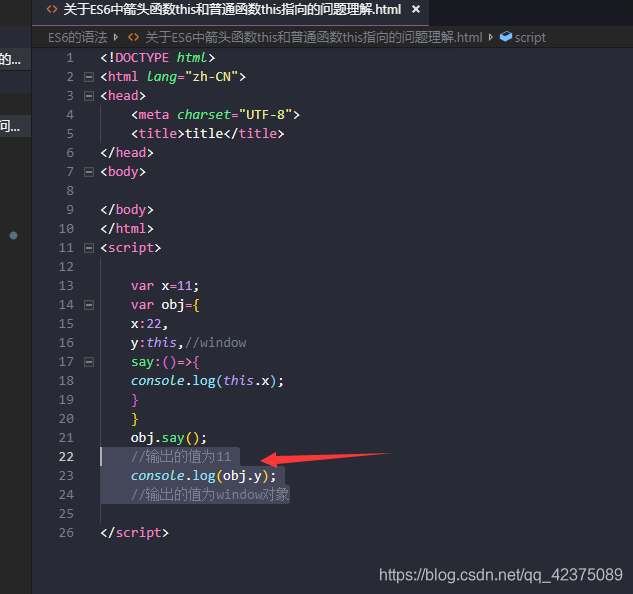The width and height of the screenshot is (633, 594).
Task: Click breadcrumb arrow before script symbol
Action: [490, 38]
